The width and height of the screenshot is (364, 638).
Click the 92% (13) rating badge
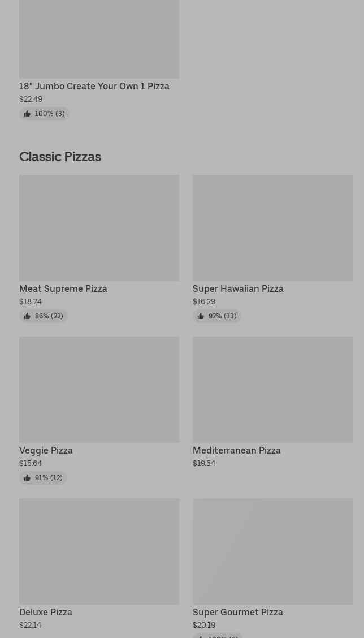[217, 316]
